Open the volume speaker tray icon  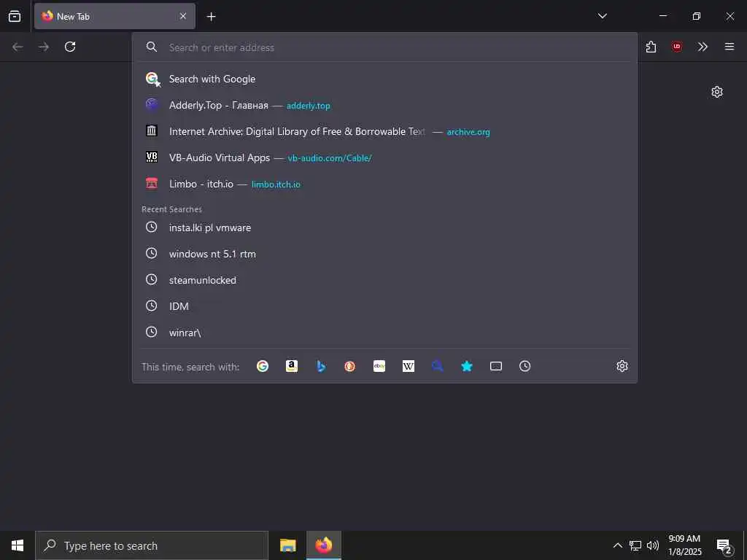(x=653, y=545)
